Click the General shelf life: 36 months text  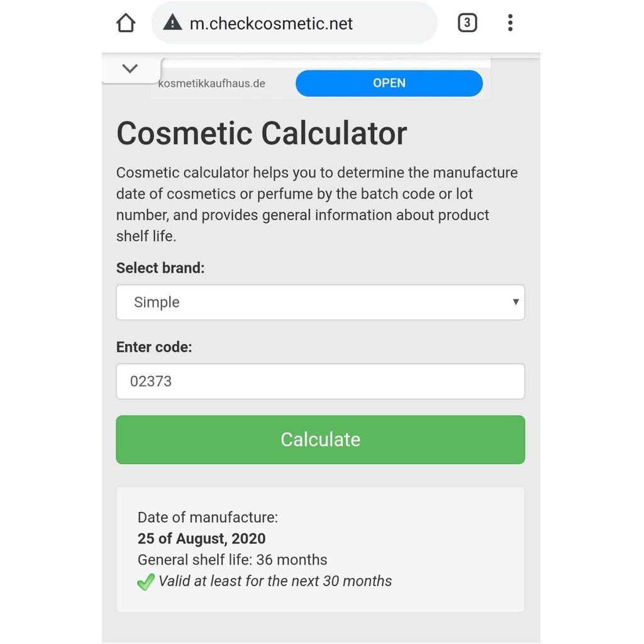232,560
